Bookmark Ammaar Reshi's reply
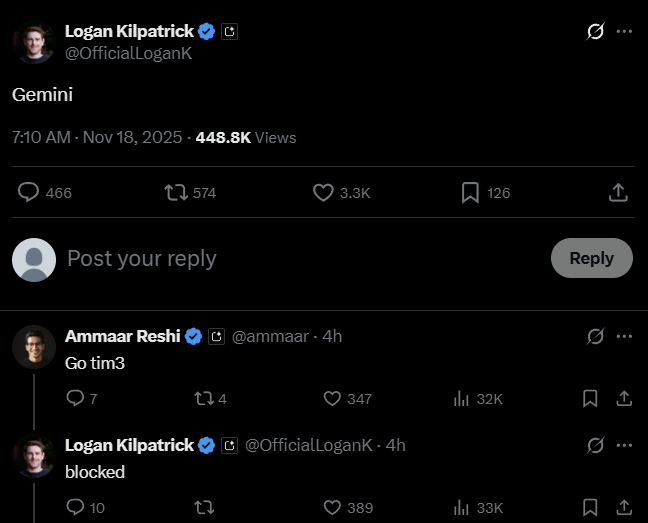This screenshot has height=523, width=648. click(x=590, y=399)
